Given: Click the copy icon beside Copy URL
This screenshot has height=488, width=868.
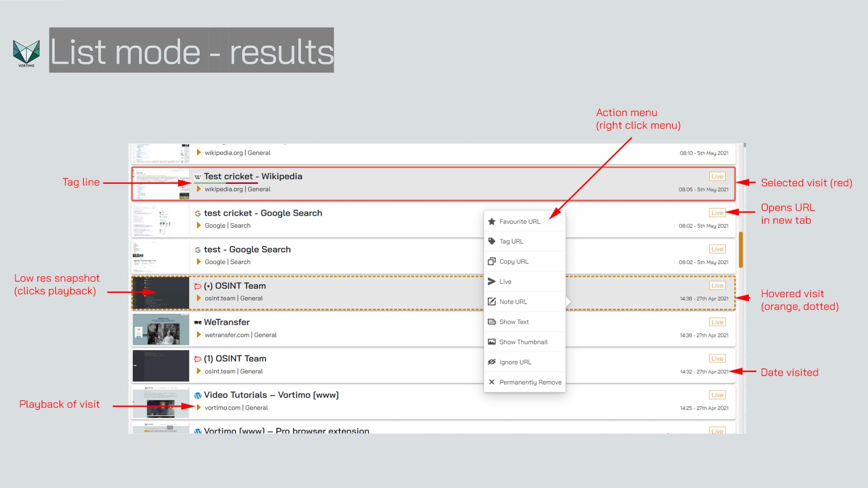Looking at the screenshot, I should click(492, 261).
